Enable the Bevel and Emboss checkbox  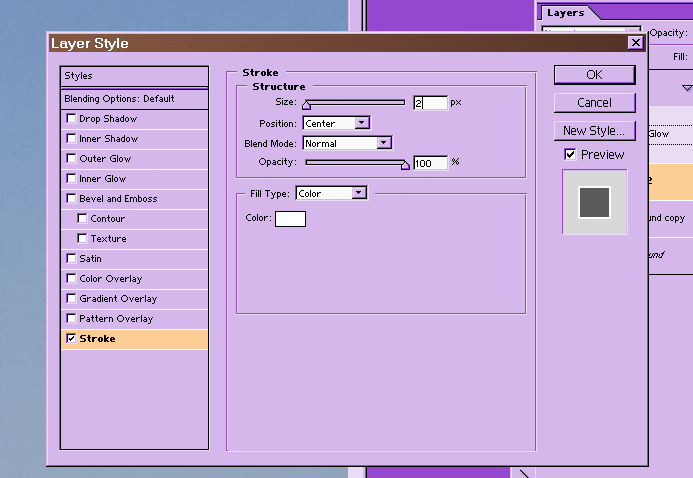tap(70, 199)
